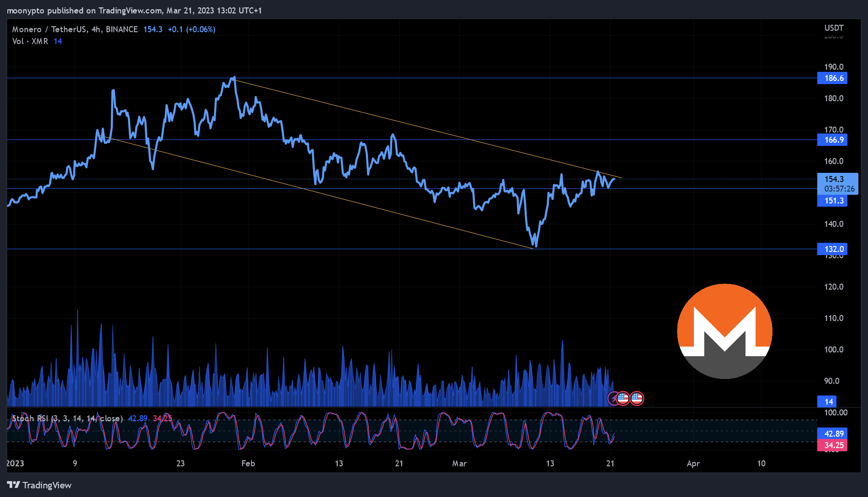
Task: Click the Stoch RSI value 42.89 tag
Action: [832, 433]
